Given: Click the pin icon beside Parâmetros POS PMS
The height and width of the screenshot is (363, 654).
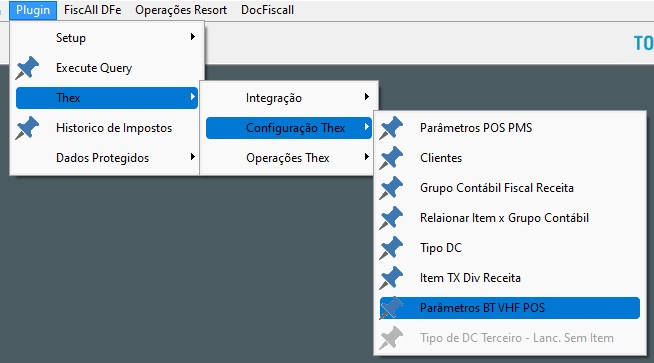Looking at the screenshot, I should pyautogui.click(x=391, y=128).
